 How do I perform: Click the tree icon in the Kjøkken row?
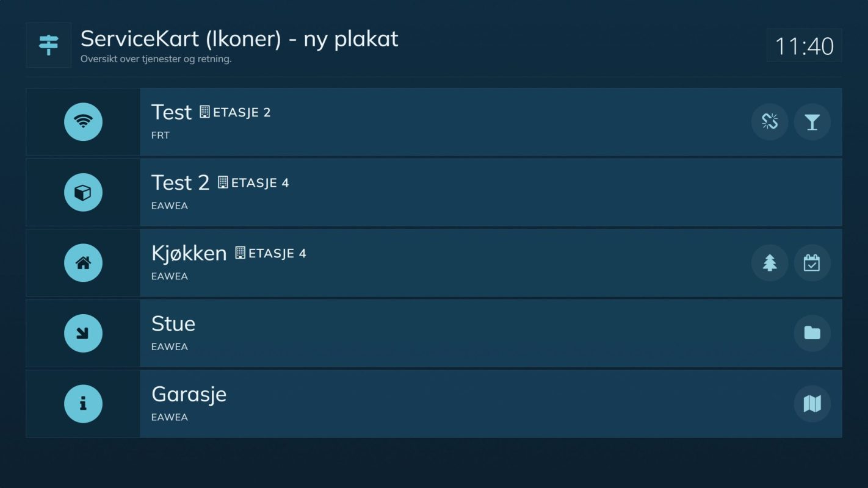770,263
